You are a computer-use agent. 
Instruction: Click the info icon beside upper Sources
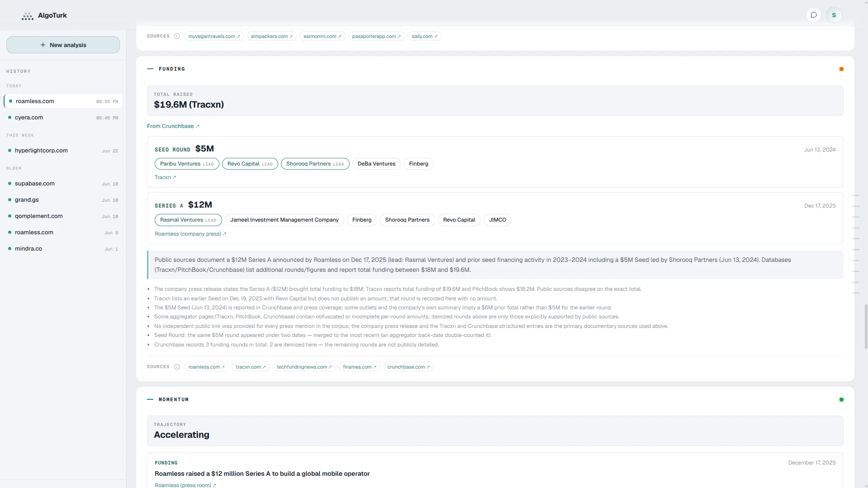click(x=177, y=36)
